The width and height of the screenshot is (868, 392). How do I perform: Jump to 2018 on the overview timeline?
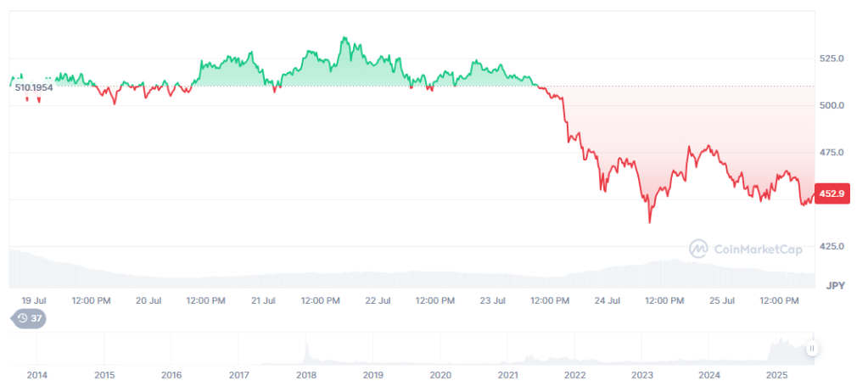point(306,374)
